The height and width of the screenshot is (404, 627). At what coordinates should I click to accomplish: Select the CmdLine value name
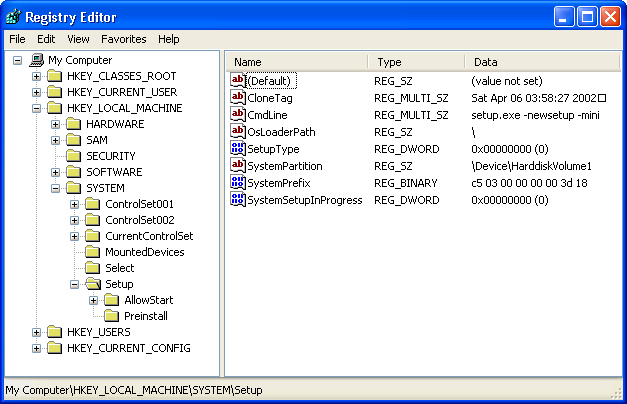click(x=267, y=115)
